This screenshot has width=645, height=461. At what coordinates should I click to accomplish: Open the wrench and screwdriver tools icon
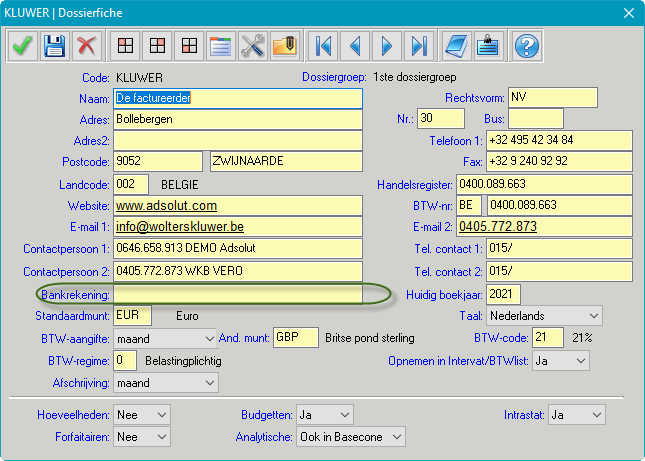pos(253,46)
